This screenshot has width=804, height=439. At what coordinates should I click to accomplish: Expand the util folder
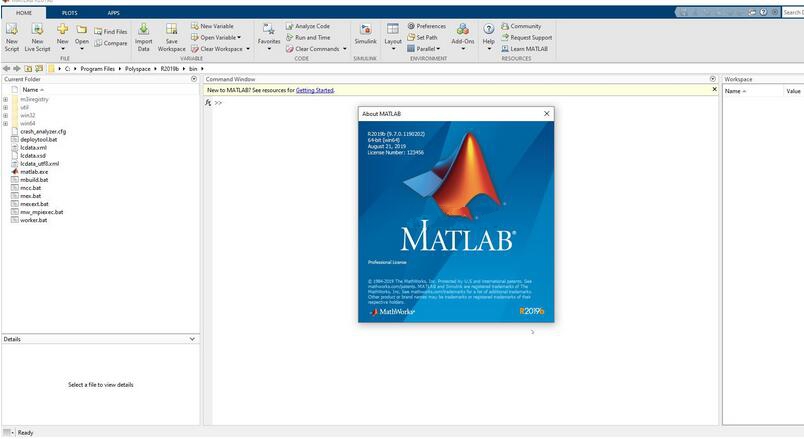pyautogui.click(x=6, y=108)
